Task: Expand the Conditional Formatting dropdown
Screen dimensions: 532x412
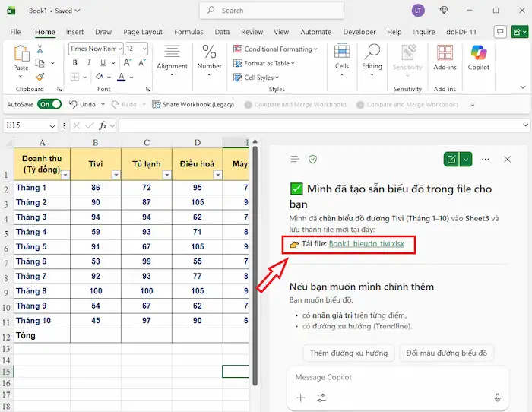Action: coord(315,49)
